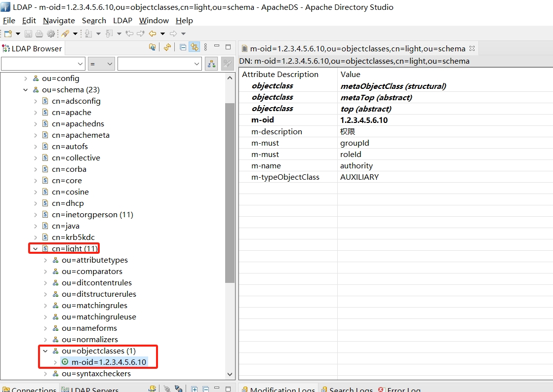Open the quick search attribute dropdown
The image size is (553, 392).
(x=81, y=64)
